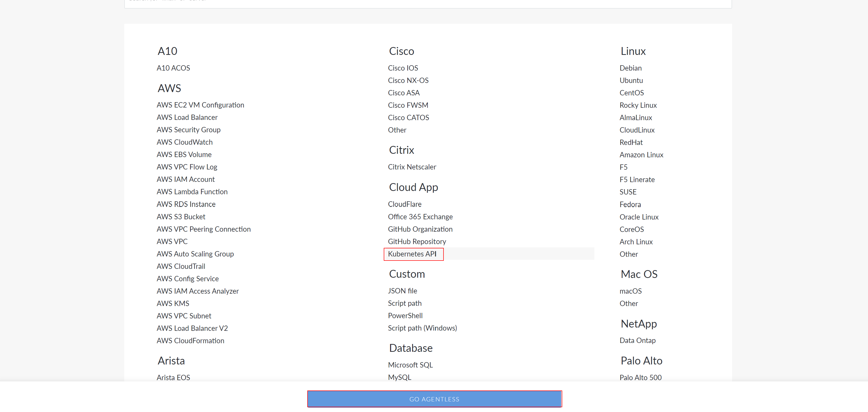Viewport: 868px width, 412px height.
Task: Pick AWS S3 Bucket
Action: click(181, 217)
